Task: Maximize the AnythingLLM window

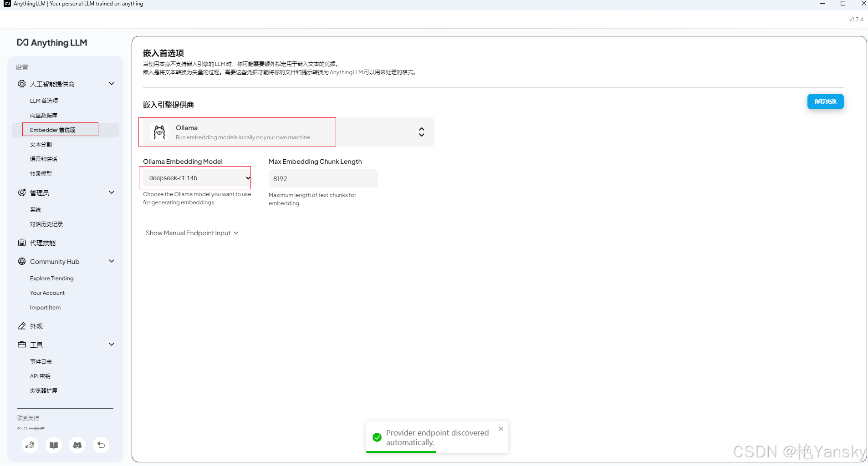Action: point(843,4)
